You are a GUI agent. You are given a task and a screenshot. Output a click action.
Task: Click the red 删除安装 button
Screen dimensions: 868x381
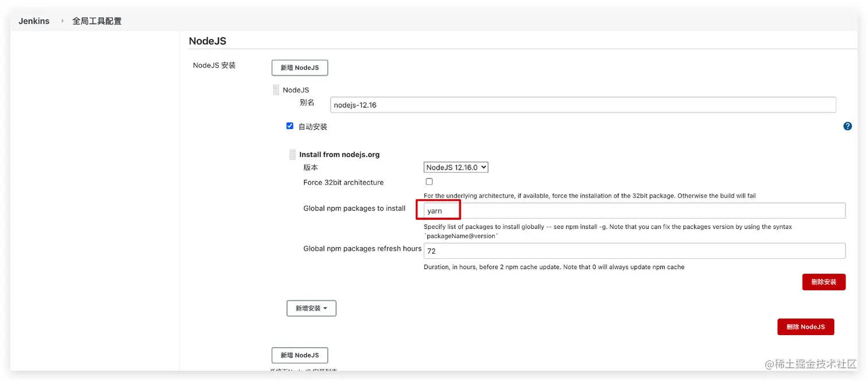coord(824,282)
